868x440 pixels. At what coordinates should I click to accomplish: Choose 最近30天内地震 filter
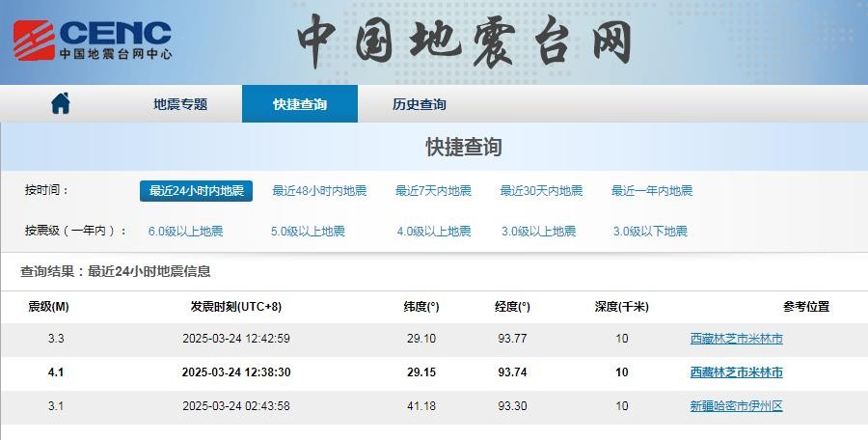click(x=541, y=191)
